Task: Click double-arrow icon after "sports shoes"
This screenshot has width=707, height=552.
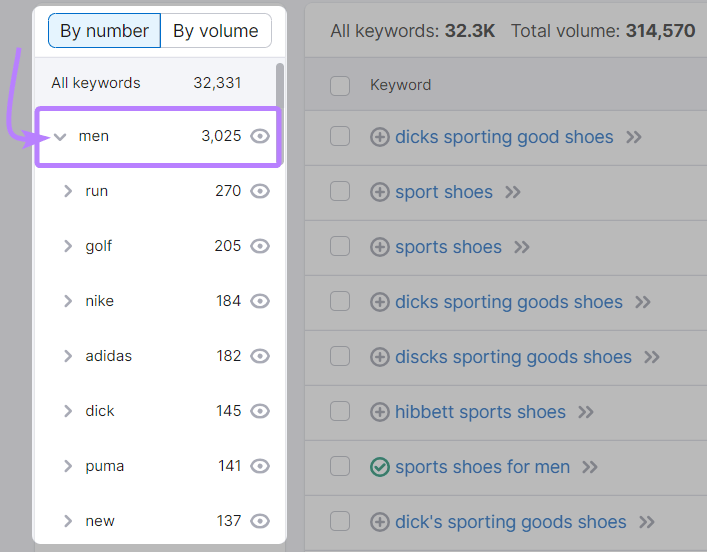Action: pyautogui.click(x=522, y=247)
